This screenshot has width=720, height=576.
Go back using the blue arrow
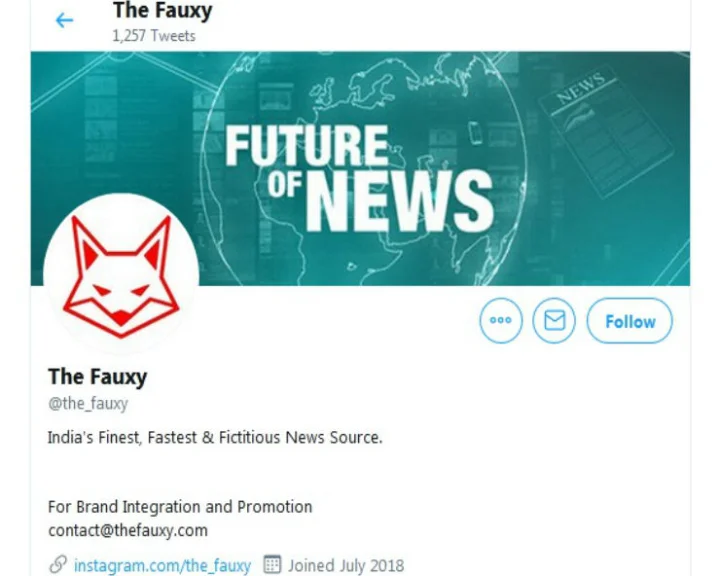tap(64, 20)
